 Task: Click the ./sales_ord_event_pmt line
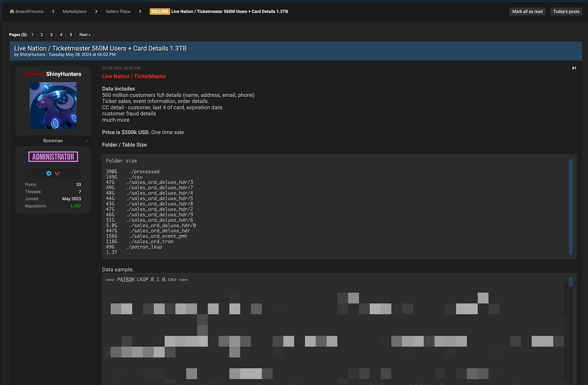point(147,236)
